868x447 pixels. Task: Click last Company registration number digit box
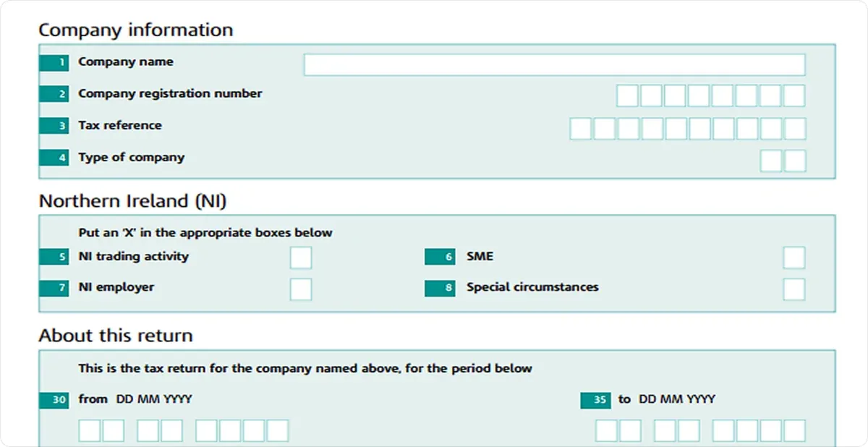click(x=794, y=95)
